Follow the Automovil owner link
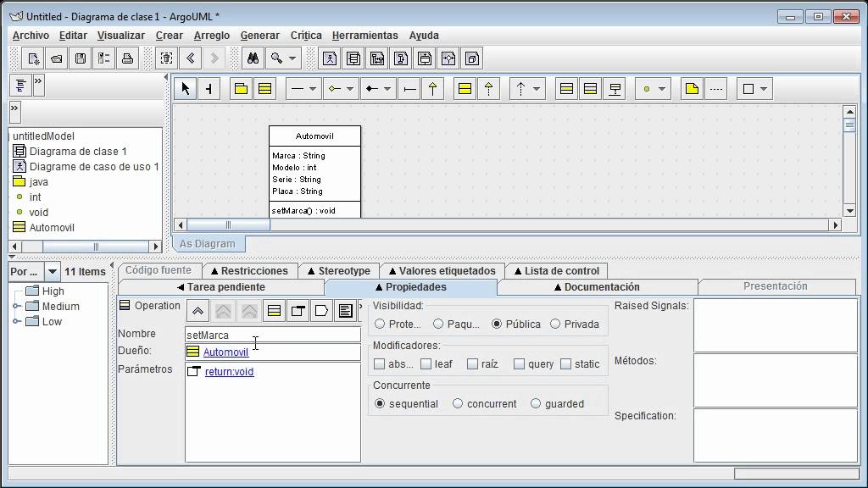868x488 pixels. coord(225,352)
